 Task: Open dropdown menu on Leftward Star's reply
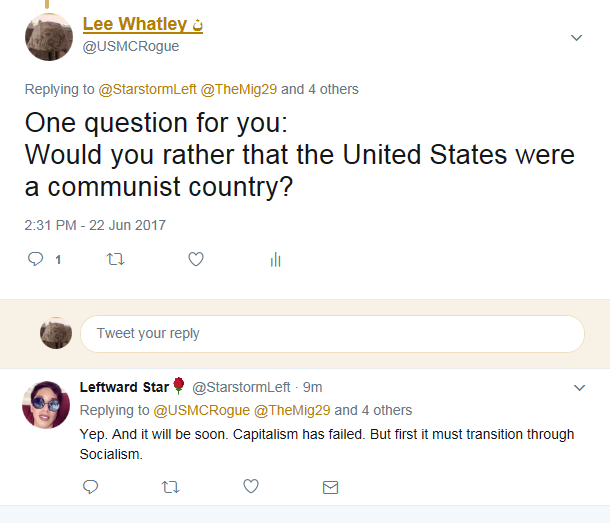[580, 388]
